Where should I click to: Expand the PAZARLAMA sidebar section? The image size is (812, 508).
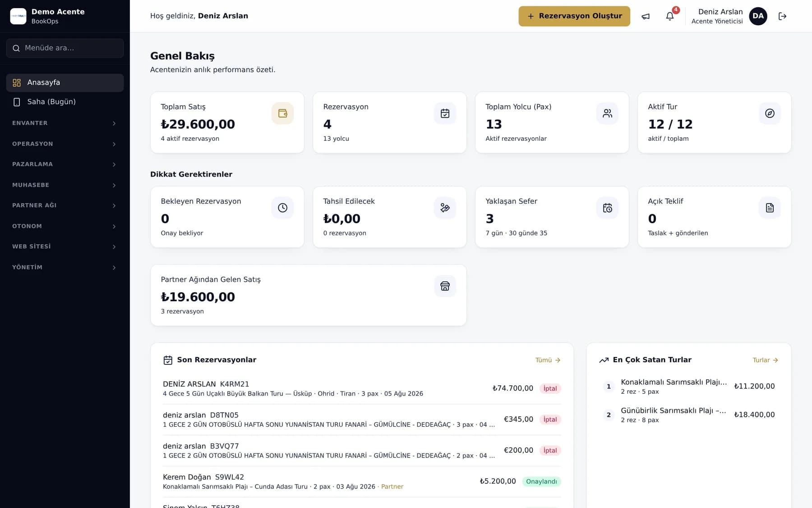click(65, 164)
